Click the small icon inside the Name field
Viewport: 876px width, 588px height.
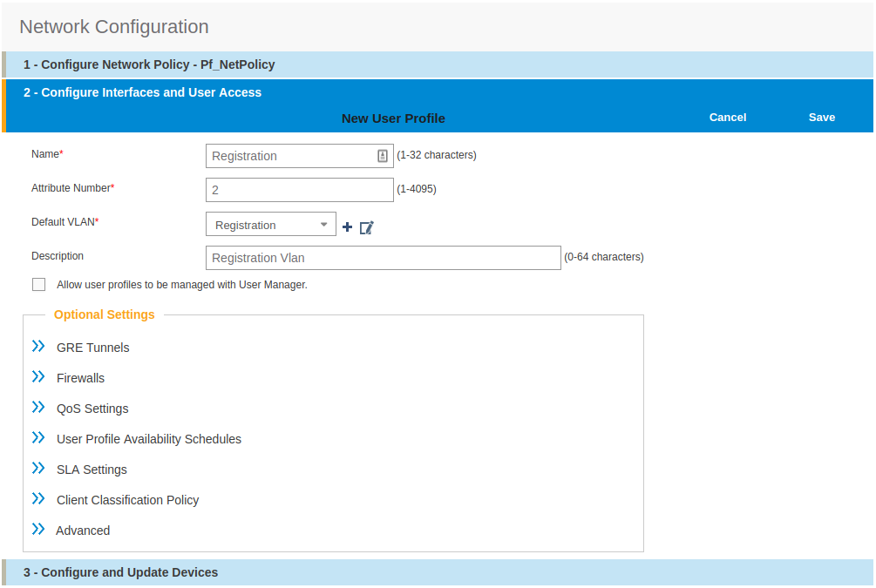click(x=382, y=155)
